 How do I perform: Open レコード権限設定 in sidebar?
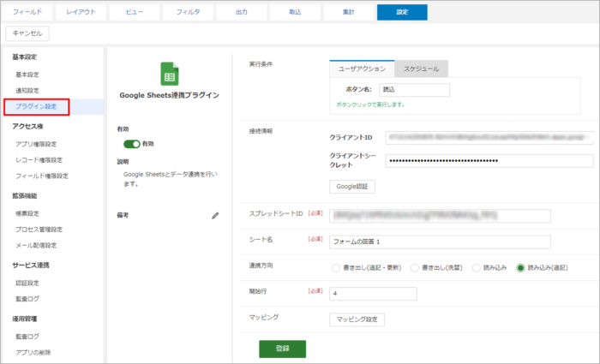pos(39,160)
